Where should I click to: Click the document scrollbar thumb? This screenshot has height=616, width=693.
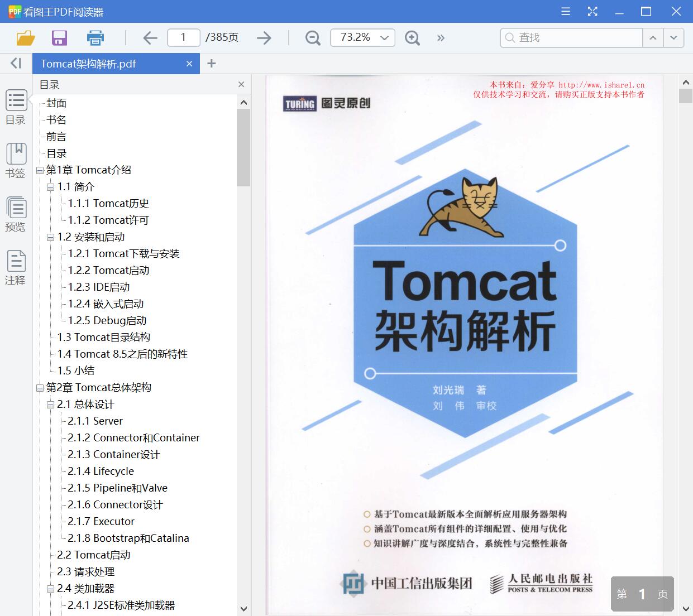point(686,96)
